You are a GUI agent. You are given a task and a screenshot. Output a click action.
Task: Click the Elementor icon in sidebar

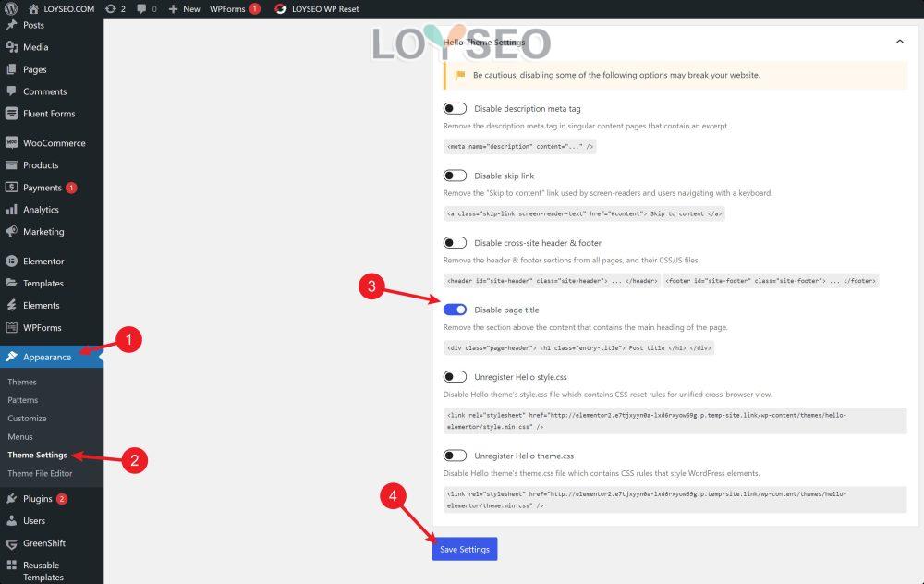click(11, 262)
